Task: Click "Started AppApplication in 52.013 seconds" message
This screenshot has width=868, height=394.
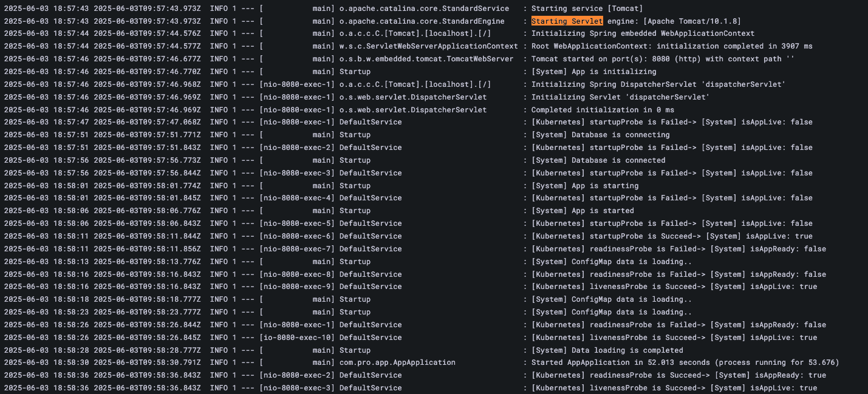Action: (685, 362)
